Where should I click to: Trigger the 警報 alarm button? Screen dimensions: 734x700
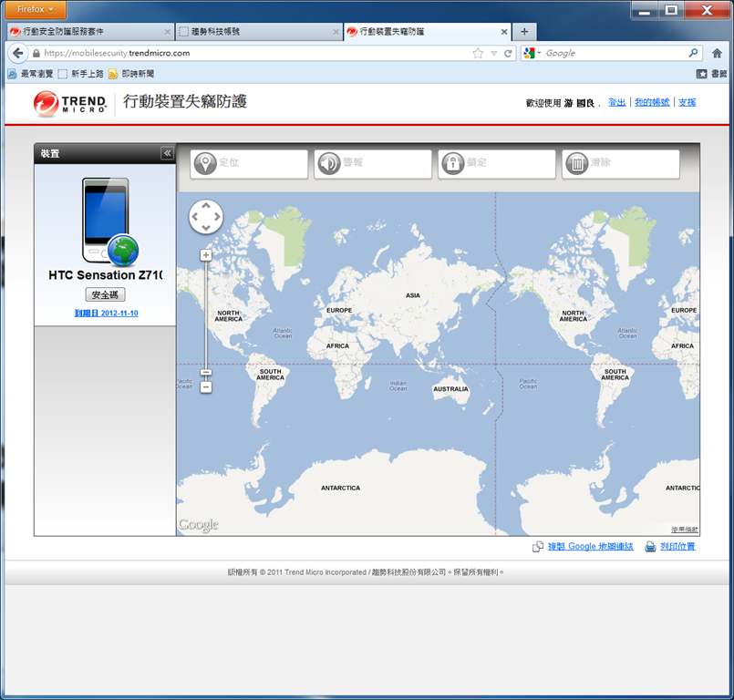(x=373, y=164)
